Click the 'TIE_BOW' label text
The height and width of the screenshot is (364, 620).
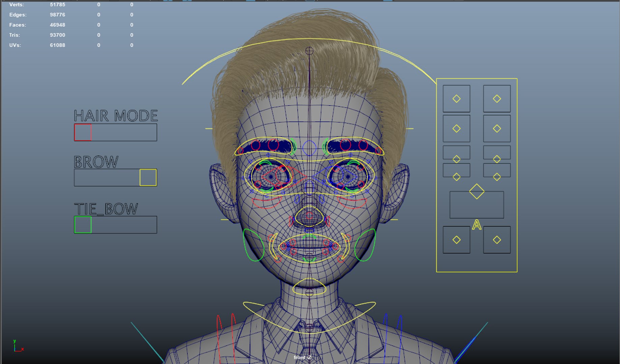pos(106,209)
